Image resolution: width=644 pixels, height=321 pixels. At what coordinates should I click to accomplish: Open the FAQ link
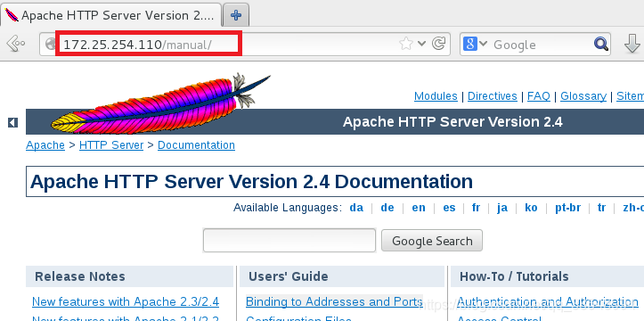click(x=538, y=96)
